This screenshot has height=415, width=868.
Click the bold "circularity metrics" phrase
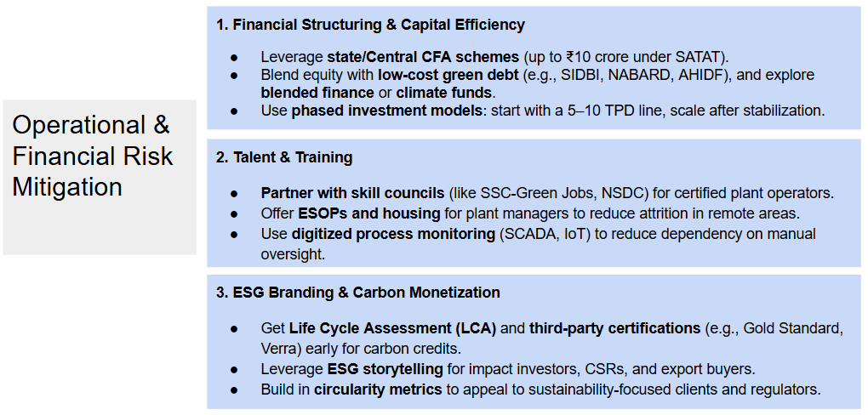point(377,389)
